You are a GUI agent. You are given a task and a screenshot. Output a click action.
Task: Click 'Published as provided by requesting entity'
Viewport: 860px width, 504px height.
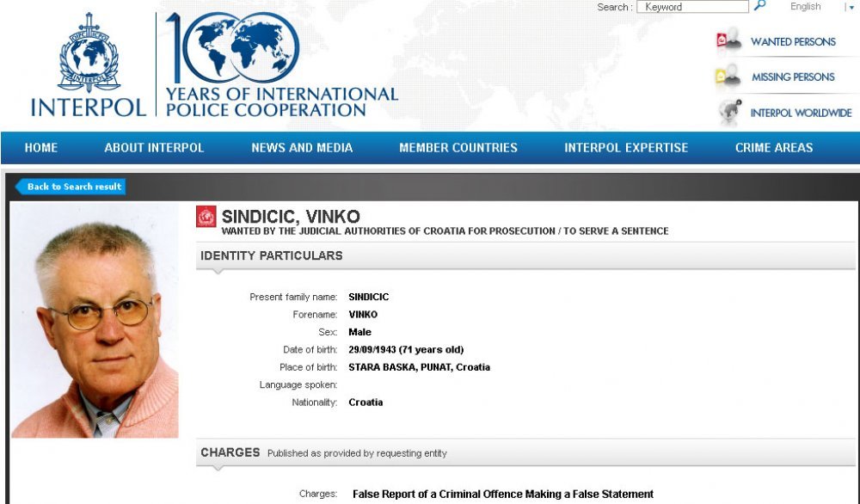click(357, 453)
